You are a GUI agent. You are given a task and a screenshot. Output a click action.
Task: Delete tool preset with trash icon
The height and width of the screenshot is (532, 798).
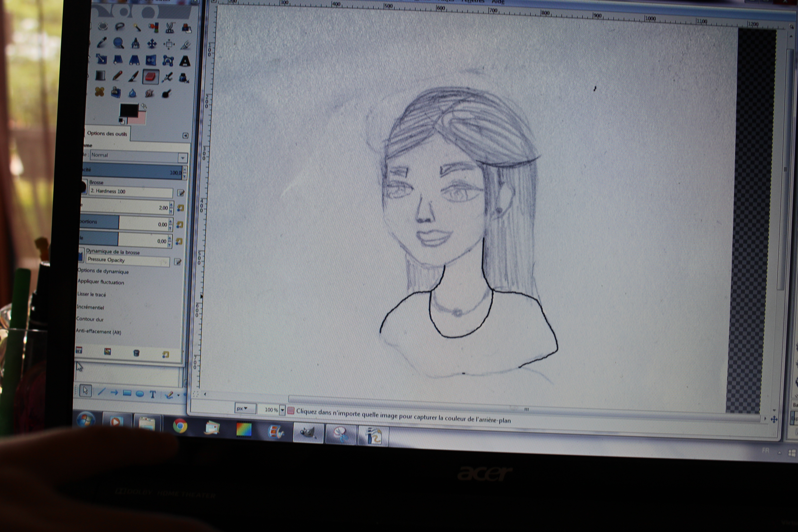[136, 353]
